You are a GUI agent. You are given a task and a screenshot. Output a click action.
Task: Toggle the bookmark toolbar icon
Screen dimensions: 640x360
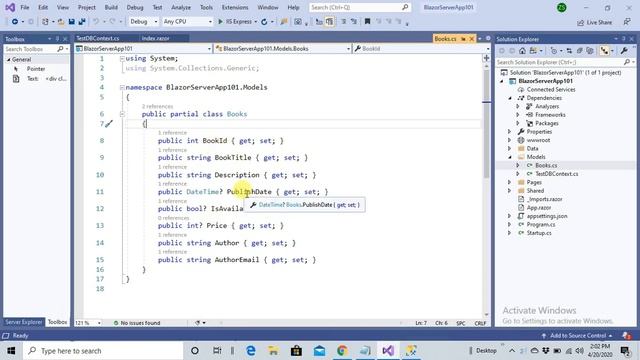click(x=367, y=22)
